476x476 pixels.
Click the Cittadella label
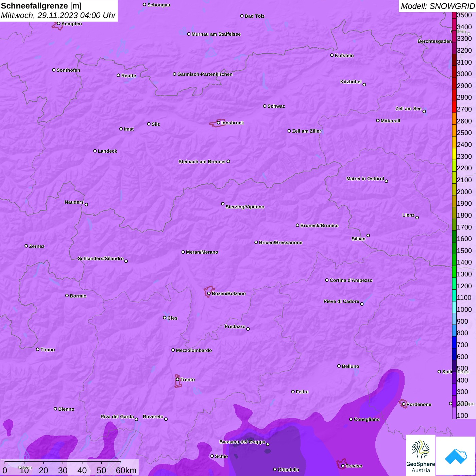point(288,470)
